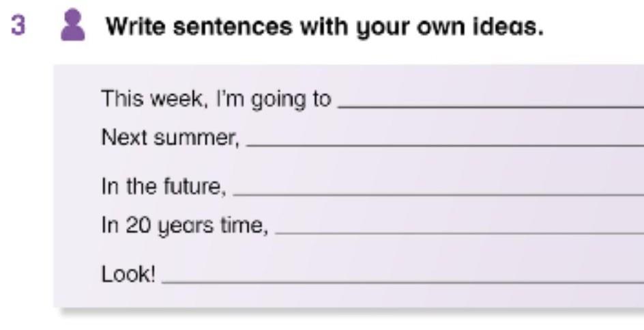This screenshot has height=330, width=644.
Task: Click the blank line after 'This week, I'm going to'
Action: pos(490,104)
